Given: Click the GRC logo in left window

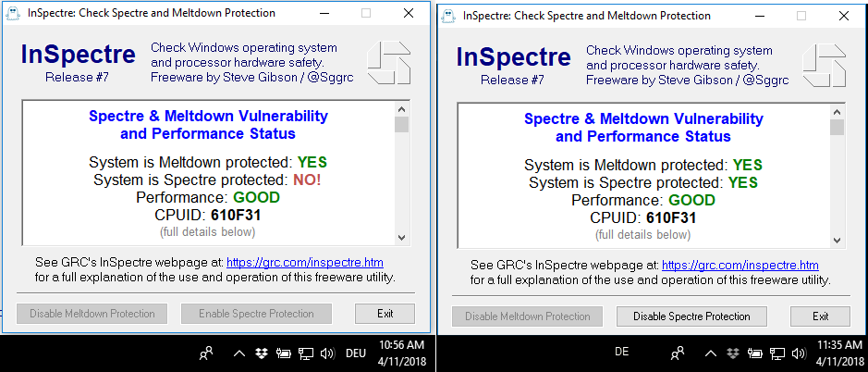Looking at the screenshot, I should click(389, 63).
